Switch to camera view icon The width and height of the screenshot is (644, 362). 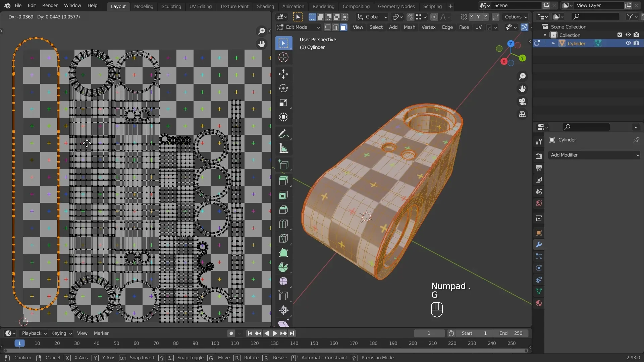pyautogui.click(x=522, y=102)
